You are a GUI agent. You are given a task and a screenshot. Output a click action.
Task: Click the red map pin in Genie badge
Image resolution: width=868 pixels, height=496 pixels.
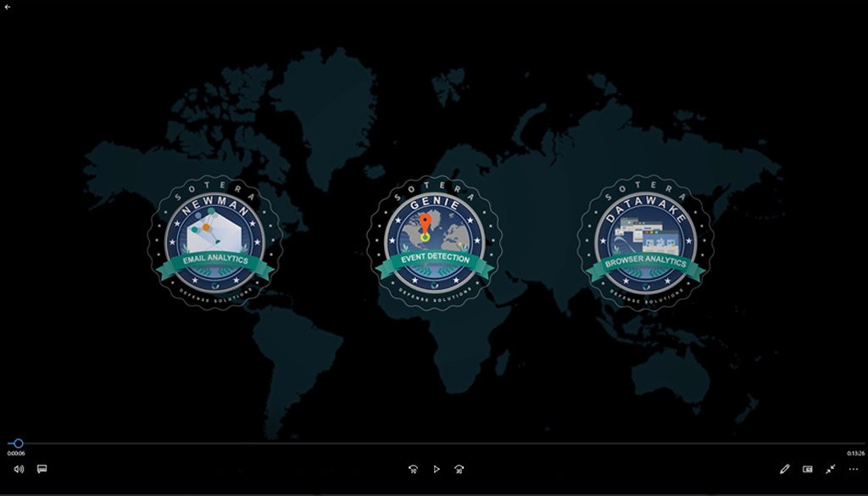tap(425, 224)
